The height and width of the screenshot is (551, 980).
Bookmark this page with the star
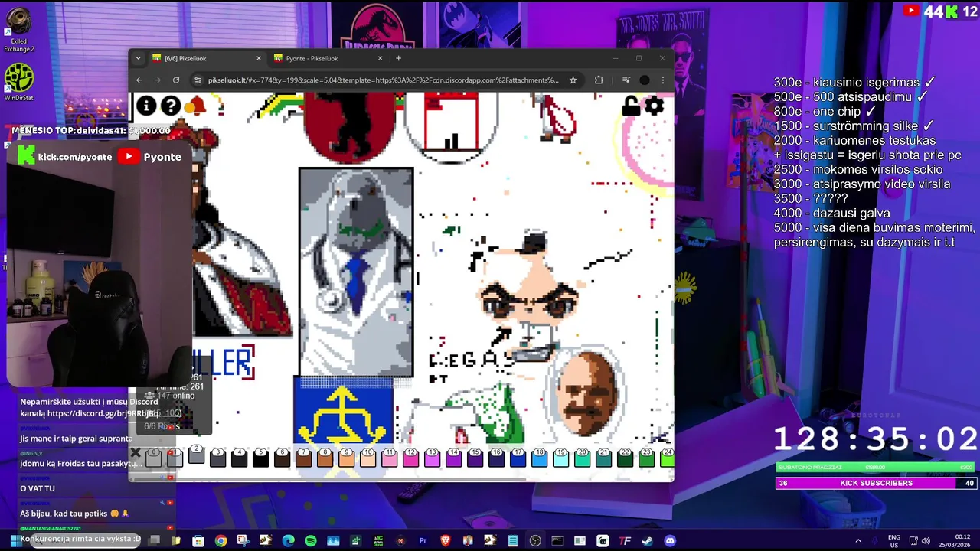click(x=573, y=80)
